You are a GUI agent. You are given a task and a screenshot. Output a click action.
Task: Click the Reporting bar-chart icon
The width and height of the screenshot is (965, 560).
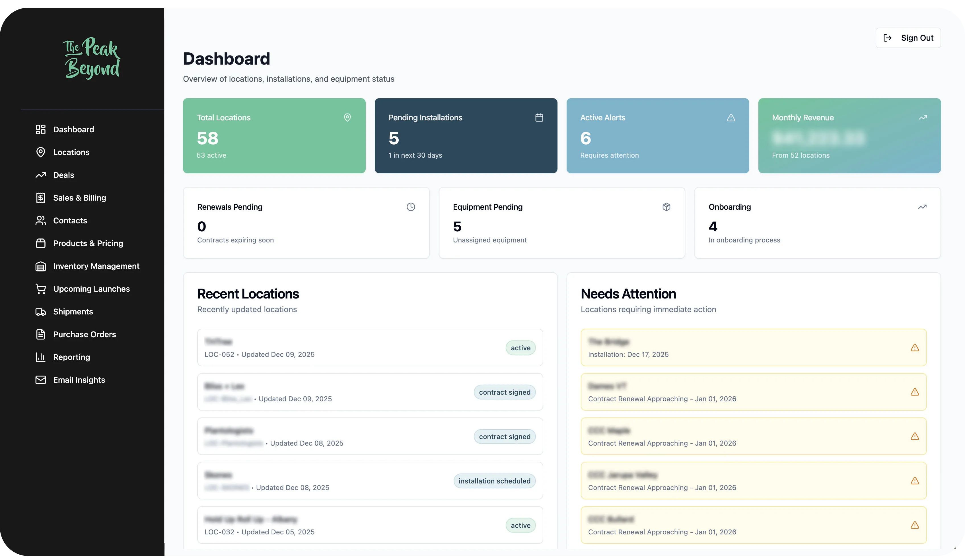(x=41, y=357)
